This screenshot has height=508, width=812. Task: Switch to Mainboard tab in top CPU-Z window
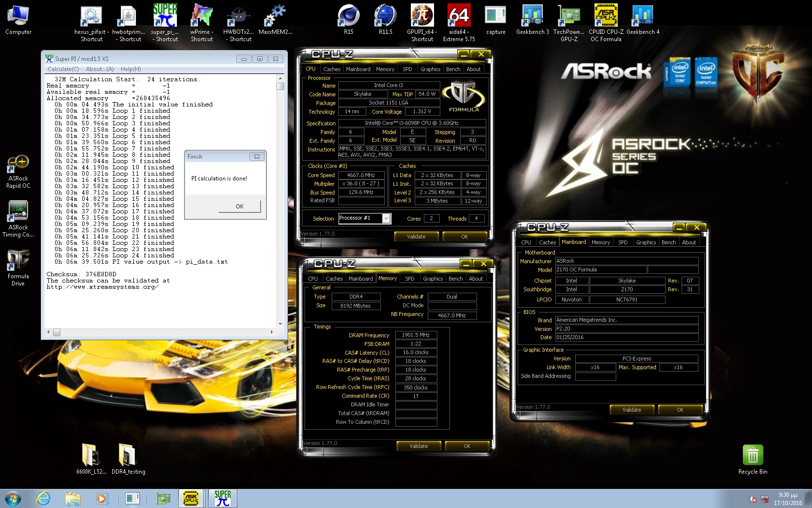click(x=358, y=69)
